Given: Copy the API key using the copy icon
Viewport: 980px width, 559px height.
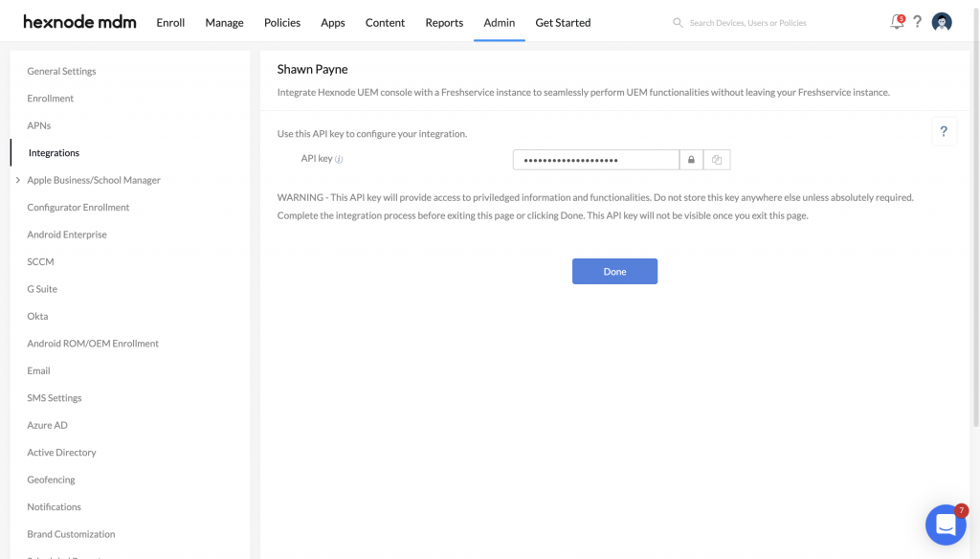Looking at the screenshot, I should pyautogui.click(x=716, y=159).
